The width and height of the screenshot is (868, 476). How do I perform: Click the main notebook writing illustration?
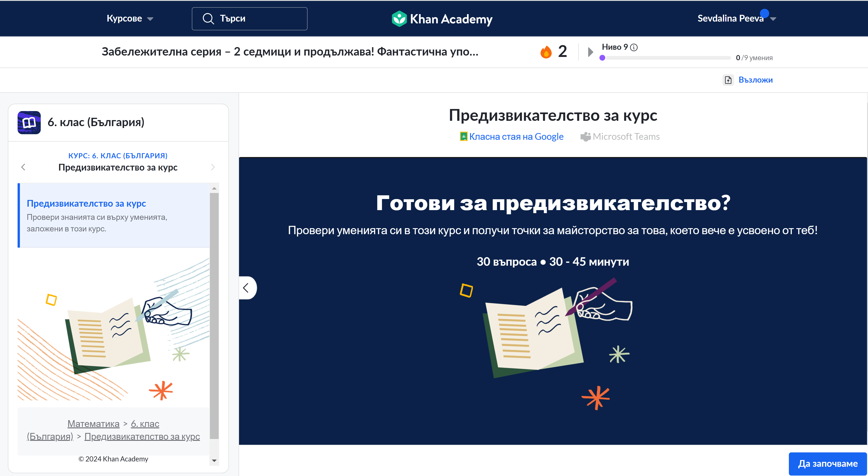(546, 344)
